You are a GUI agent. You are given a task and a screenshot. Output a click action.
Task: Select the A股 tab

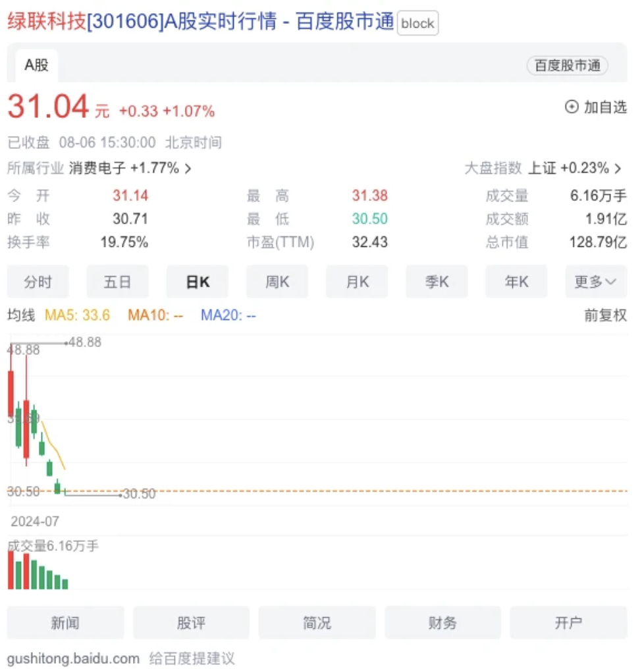pos(36,65)
